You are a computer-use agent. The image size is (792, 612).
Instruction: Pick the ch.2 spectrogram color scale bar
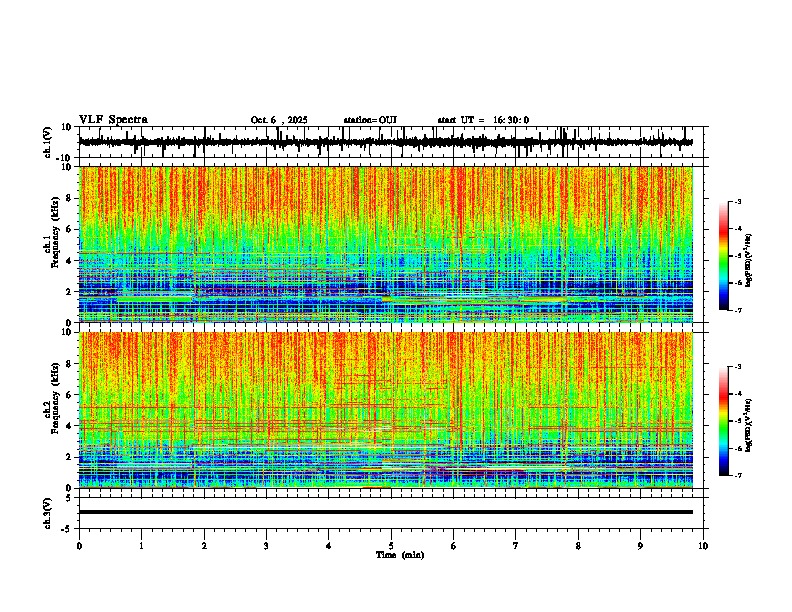tap(723, 421)
